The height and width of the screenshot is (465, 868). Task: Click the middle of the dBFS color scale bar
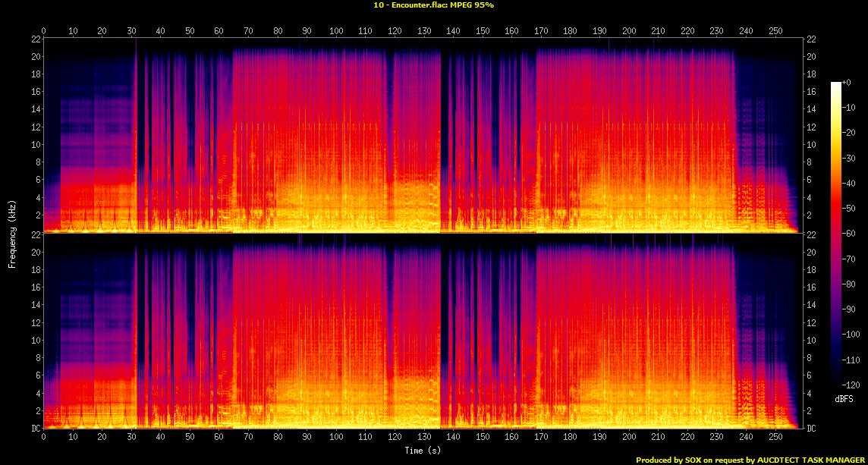(x=836, y=234)
